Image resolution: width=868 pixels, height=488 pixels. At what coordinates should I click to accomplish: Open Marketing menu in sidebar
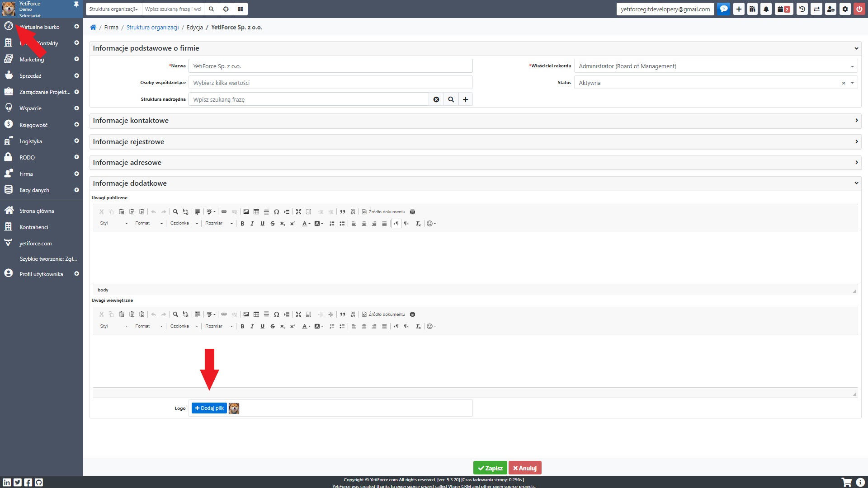(42, 60)
